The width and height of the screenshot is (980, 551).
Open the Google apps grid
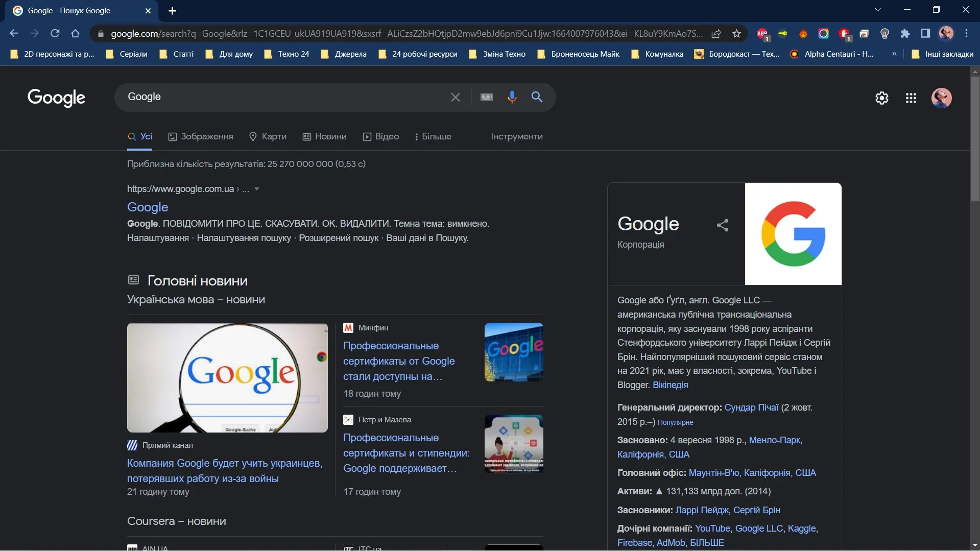point(911,98)
